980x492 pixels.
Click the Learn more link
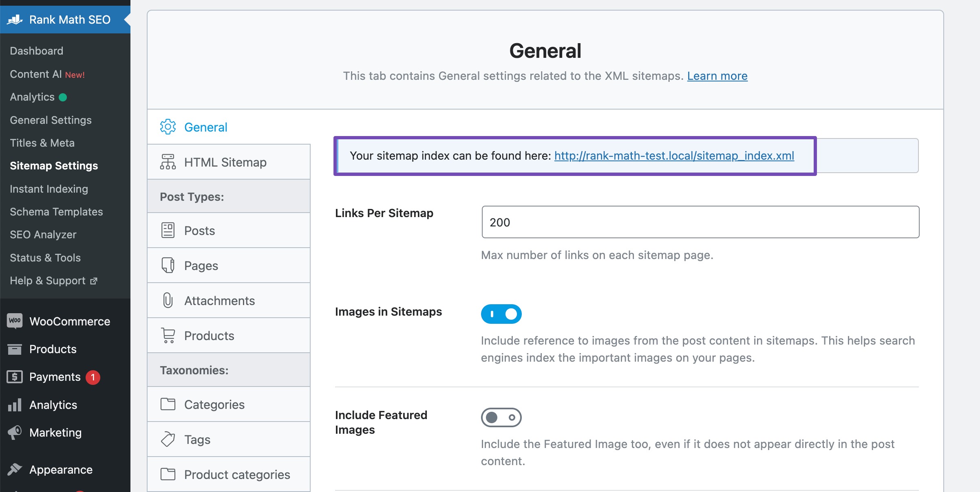(x=717, y=76)
